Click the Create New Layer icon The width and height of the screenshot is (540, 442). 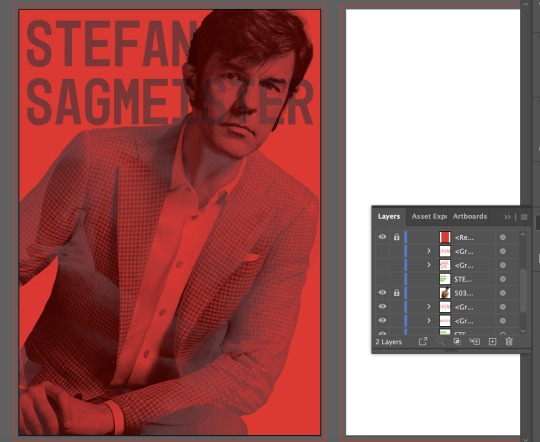tap(492, 341)
